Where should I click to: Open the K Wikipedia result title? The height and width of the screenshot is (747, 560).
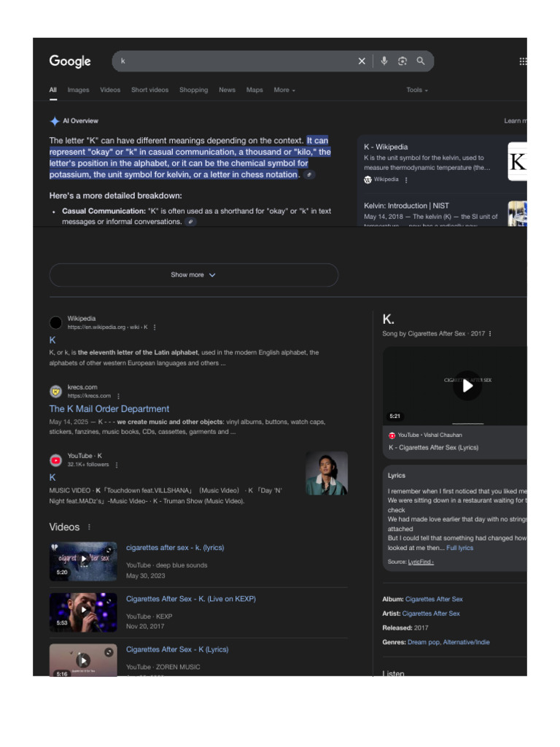52,340
